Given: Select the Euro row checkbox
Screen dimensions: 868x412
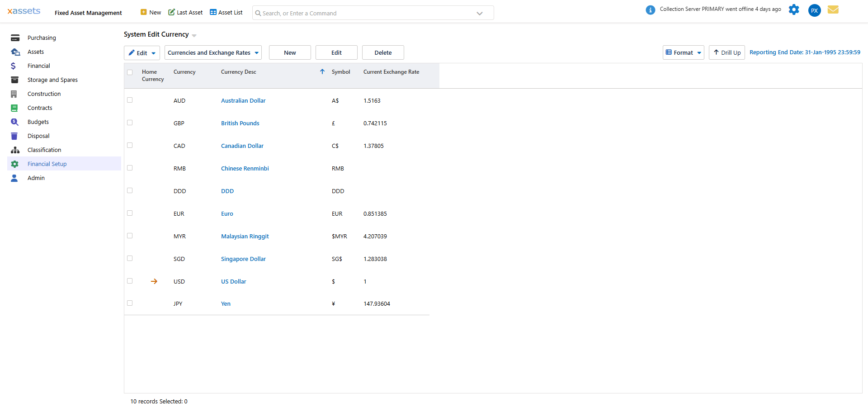Looking at the screenshot, I should pyautogui.click(x=130, y=213).
